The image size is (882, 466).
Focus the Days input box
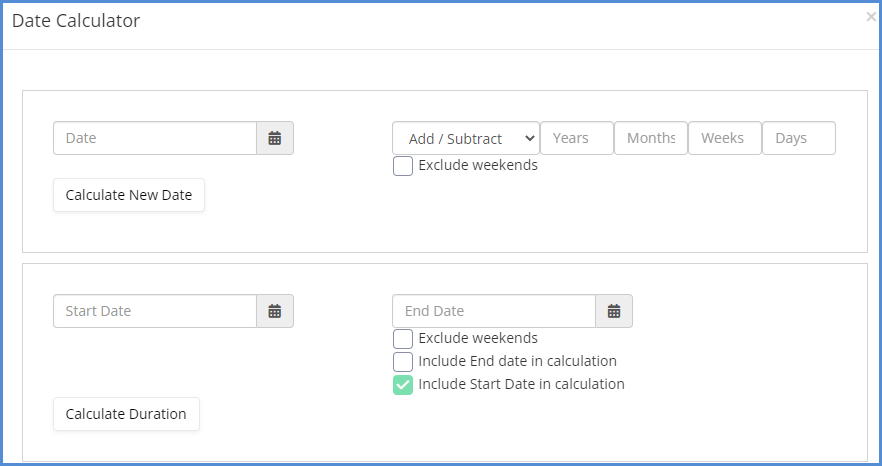799,138
